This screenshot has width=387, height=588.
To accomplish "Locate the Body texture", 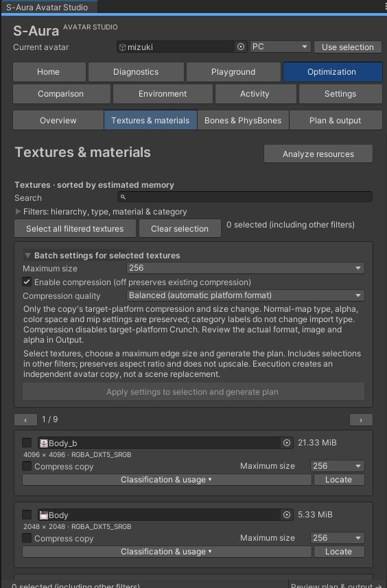I will pyautogui.click(x=339, y=552).
